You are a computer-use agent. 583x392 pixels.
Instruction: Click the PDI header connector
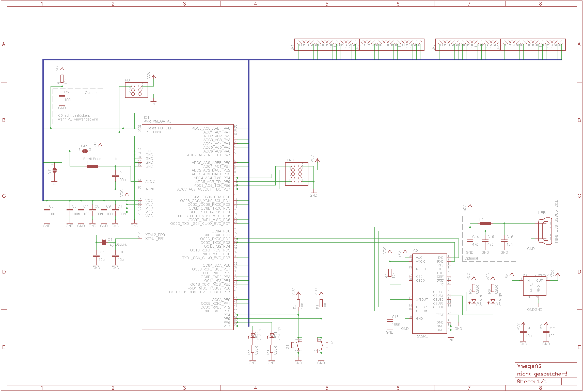coord(136,90)
